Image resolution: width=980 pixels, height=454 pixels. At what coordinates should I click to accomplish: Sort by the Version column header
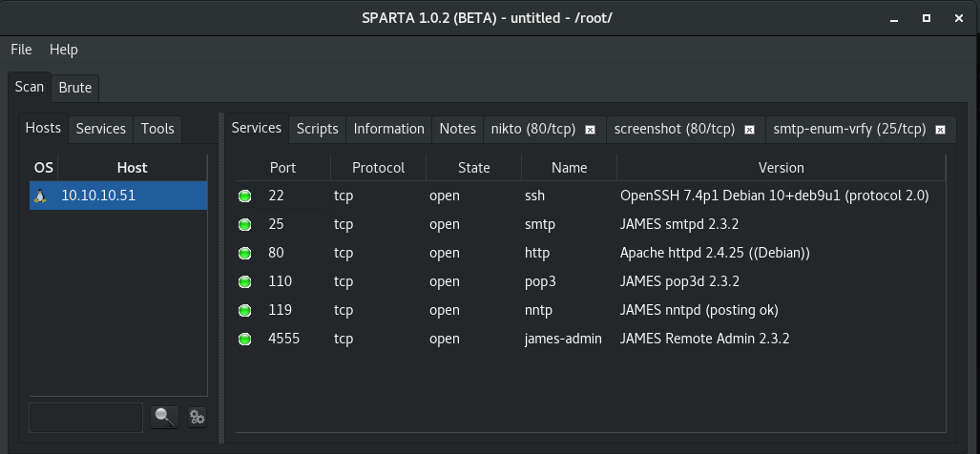pos(782,168)
